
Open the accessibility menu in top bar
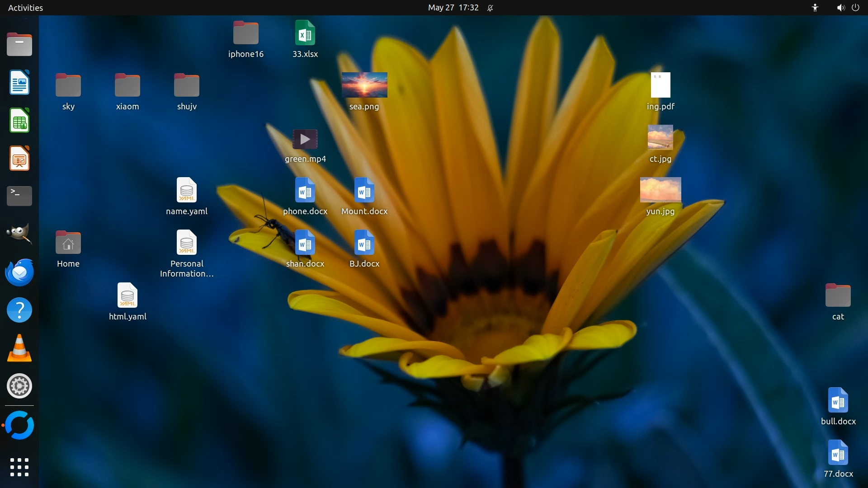815,8
